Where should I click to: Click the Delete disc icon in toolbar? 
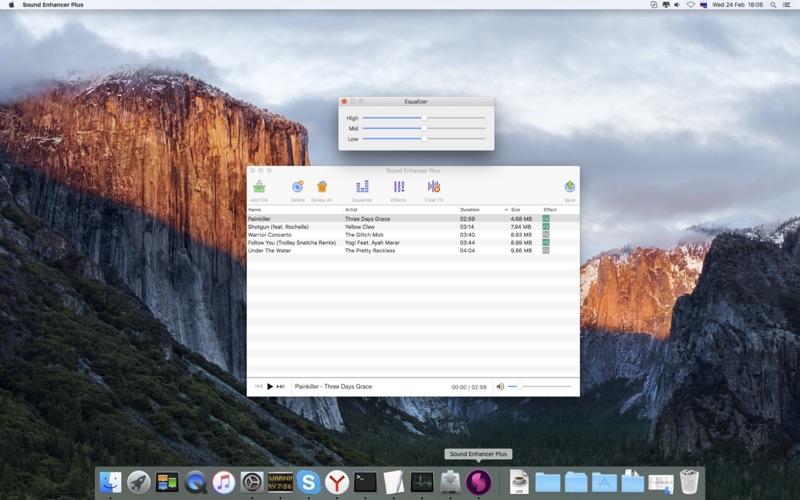297,186
